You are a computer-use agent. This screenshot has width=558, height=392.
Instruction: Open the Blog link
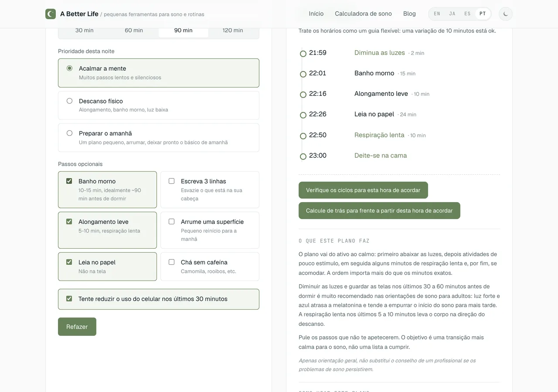tap(409, 14)
